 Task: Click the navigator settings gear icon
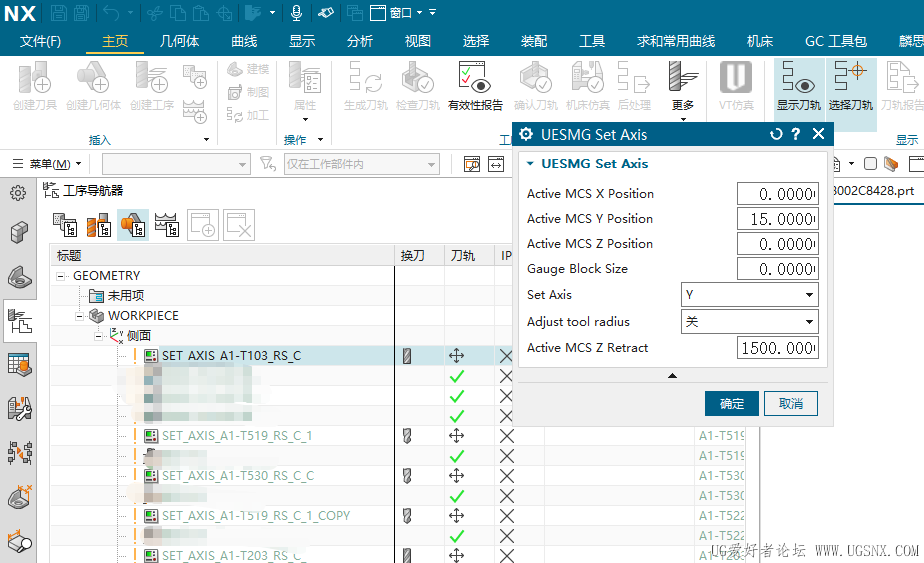click(18, 193)
